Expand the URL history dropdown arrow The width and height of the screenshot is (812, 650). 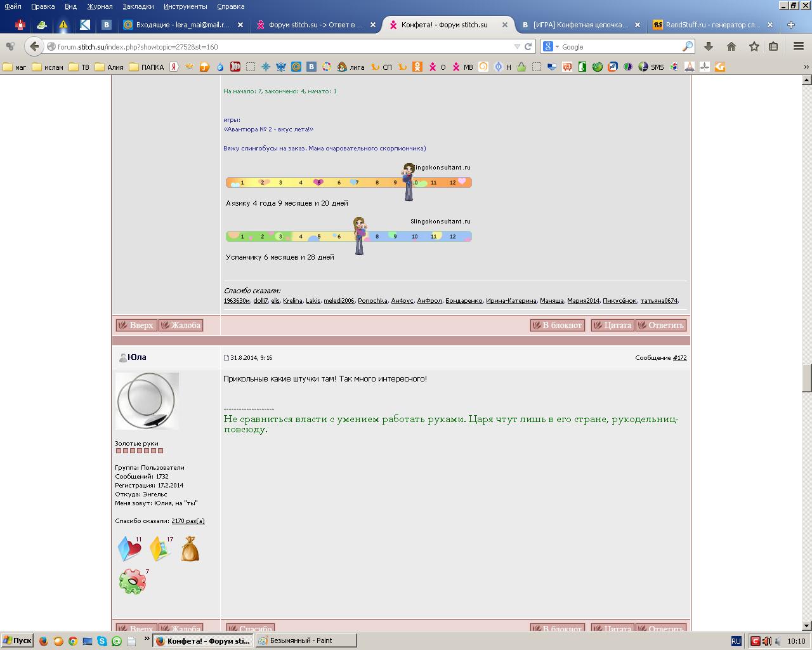(517, 46)
